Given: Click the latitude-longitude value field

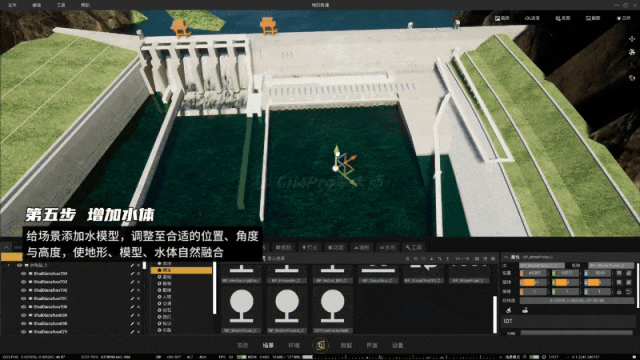Looking at the screenshot, I should coord(576,300).
